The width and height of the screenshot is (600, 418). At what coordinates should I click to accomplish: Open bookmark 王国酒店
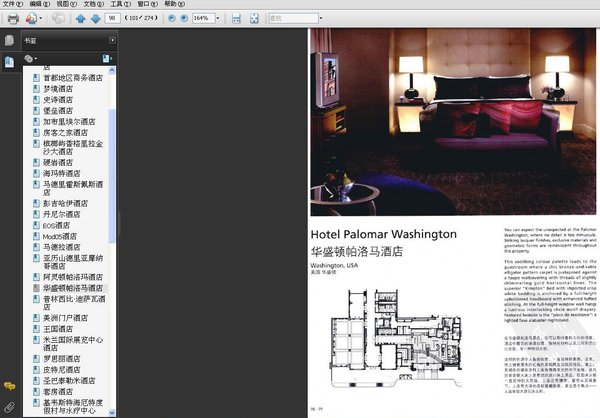[x=58, y=329]
